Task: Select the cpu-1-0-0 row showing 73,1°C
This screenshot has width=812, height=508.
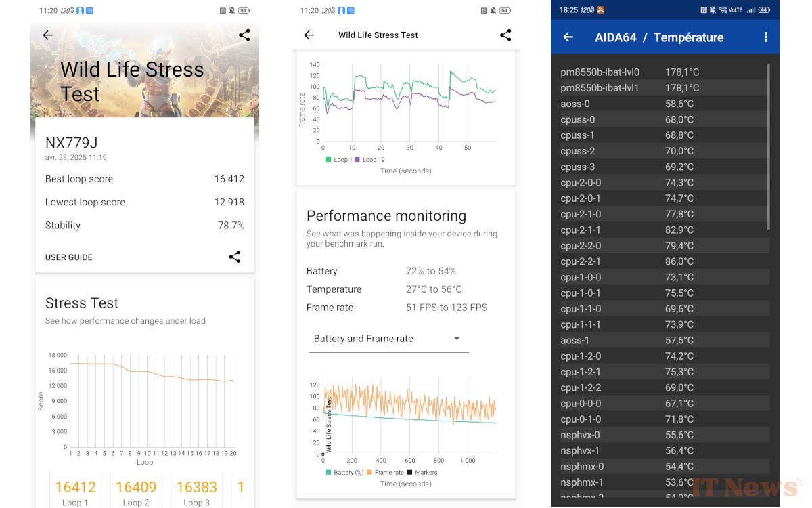Action: click(x=664, y=277)
